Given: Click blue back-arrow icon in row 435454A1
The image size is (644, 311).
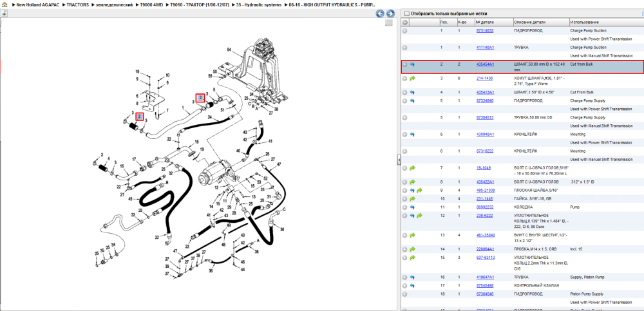Looking at the screenshot, I should 412,64.
